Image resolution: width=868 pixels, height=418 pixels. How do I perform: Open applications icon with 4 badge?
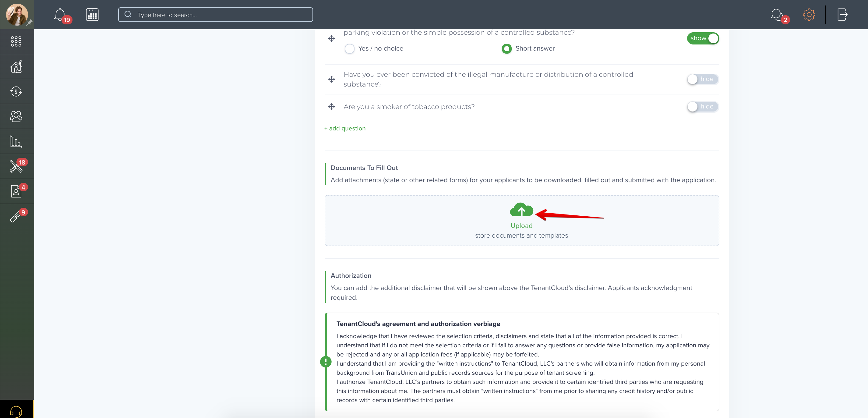16,191
